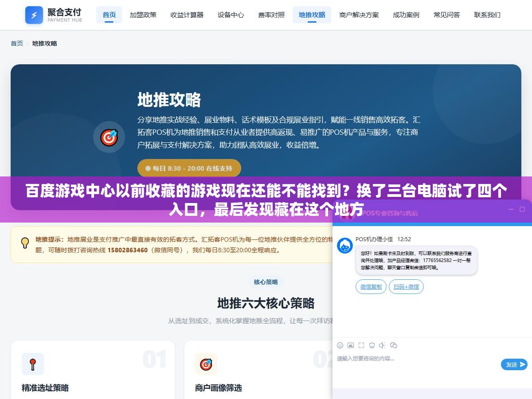The width and height of the screenshot is (532, 399).
Task: Select 设备中心 from the navigation bar
Action: coord(231,15)
